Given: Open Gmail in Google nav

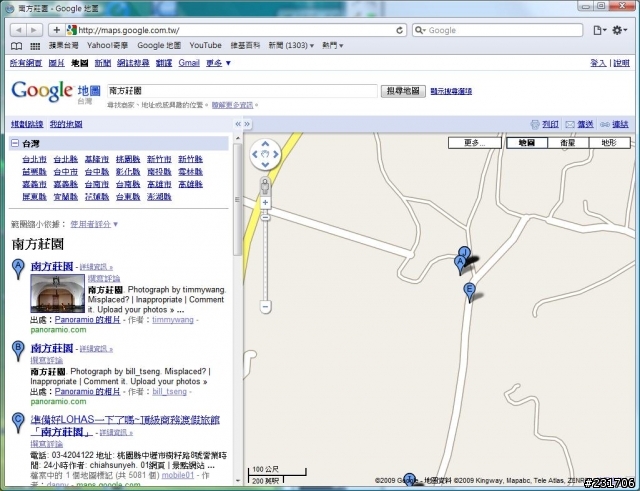Looking at the screenshot, I should pyautogui.click(x=189, y=63).
